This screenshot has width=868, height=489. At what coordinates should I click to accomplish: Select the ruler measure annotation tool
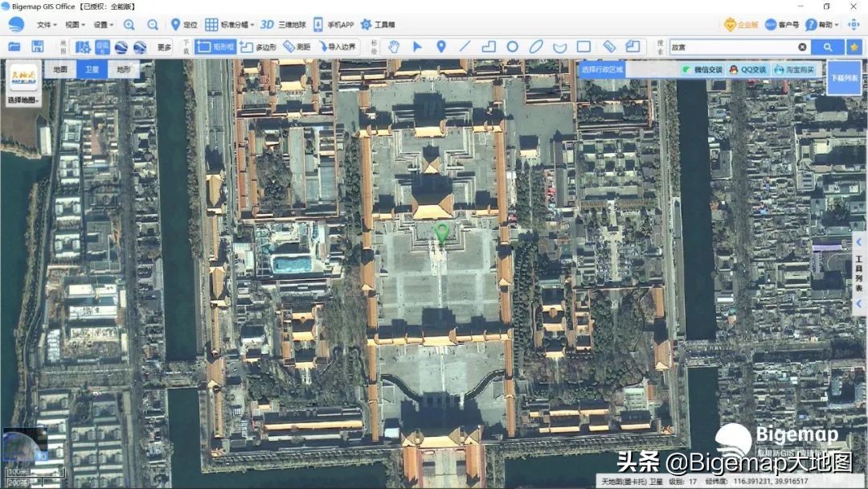[609, 47]
